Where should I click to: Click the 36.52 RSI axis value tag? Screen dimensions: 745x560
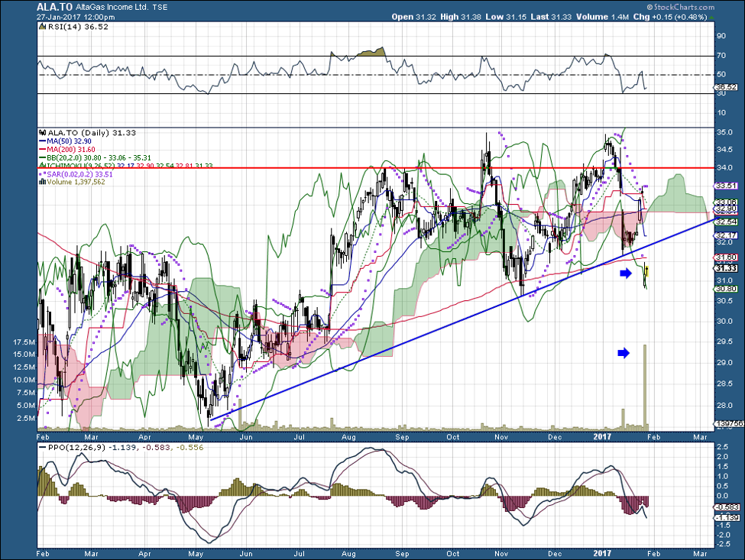coord(727,87)
